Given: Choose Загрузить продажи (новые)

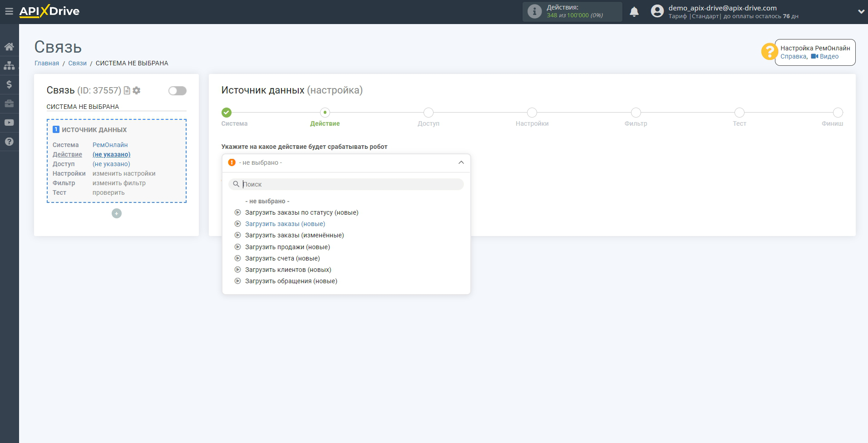Looking at the screenshot, I should pos(287,247).
